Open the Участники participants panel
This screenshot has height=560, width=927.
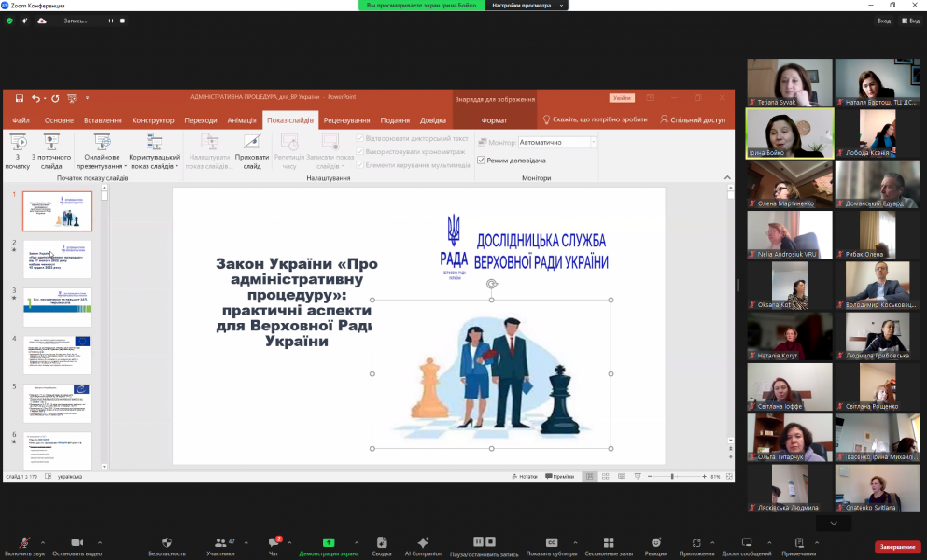(x=220, y=541)
